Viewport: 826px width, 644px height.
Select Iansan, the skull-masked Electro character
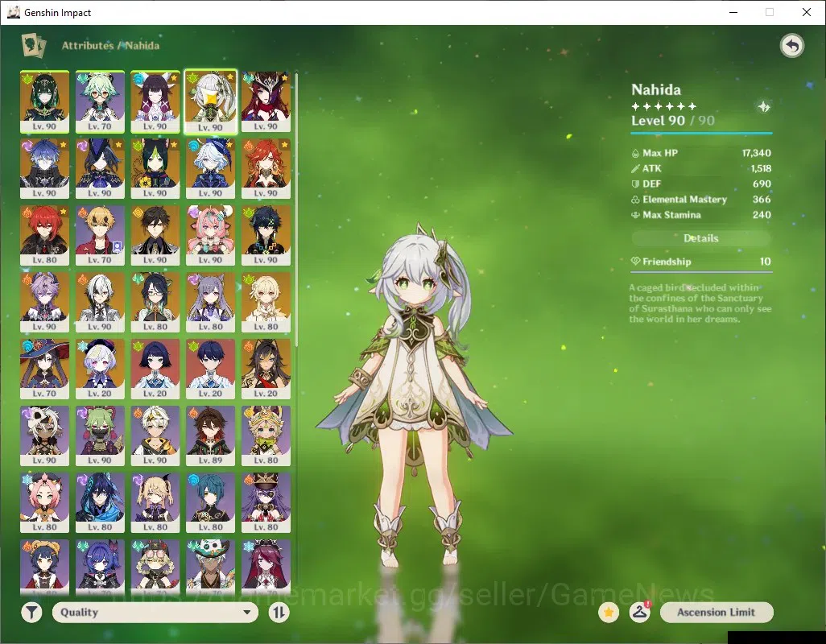click(x=45, y=436)
